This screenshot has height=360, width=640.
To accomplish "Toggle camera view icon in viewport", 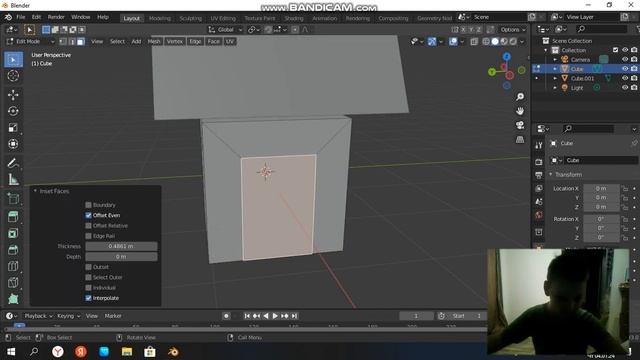I will click(x=520, y=125).
